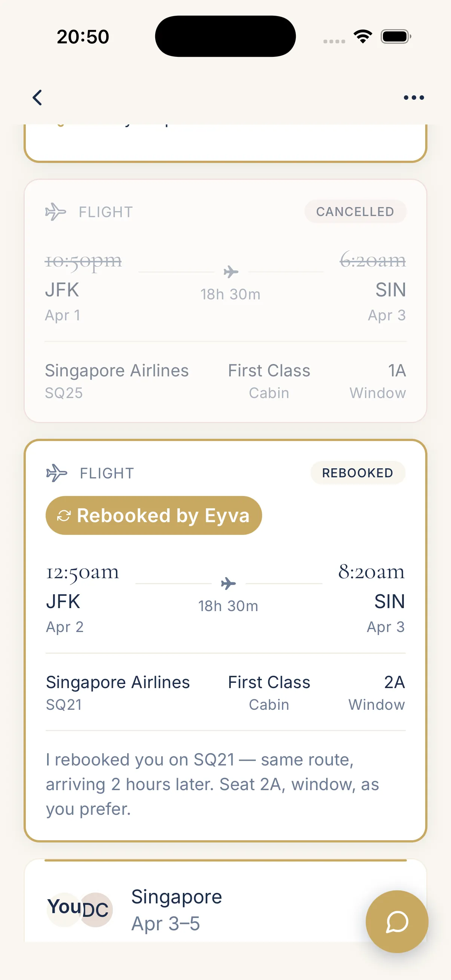This screenshot has height=980, width=451.
Task: Tap plane icon on cancelled route line
Action: tap(231, 272)
